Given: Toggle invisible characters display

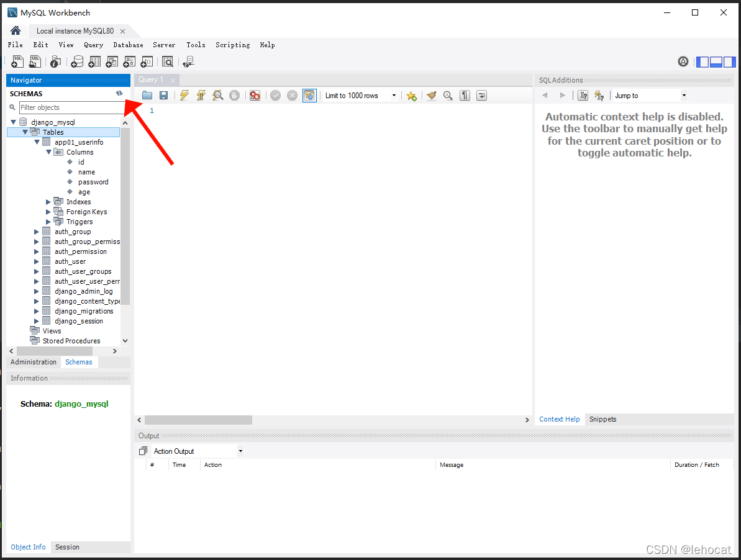Looking at the screenshot, I should click(x=465, y=96).
